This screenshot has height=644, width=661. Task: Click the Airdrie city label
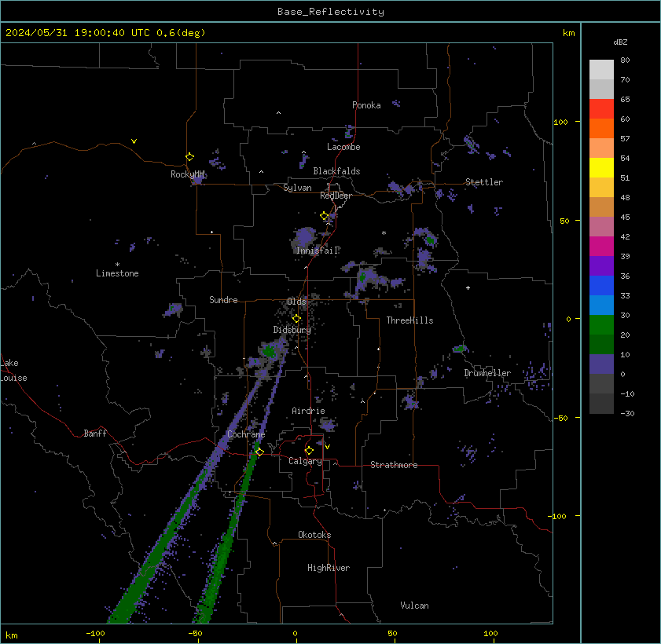309,411
